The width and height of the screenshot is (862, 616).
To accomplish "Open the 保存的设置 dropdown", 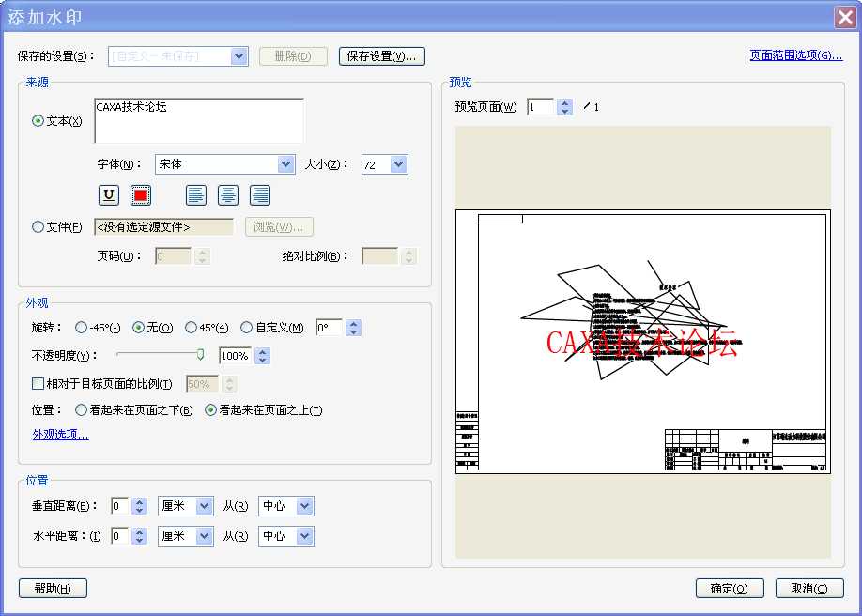I will 239,56.
